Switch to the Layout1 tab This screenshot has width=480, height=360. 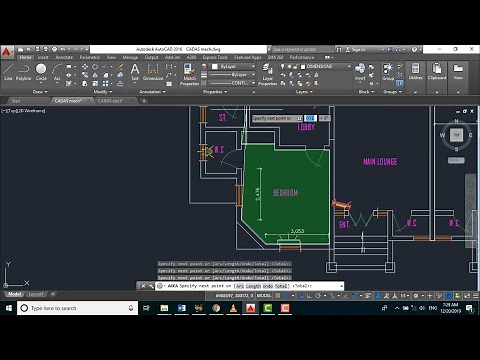click(36, 294)
